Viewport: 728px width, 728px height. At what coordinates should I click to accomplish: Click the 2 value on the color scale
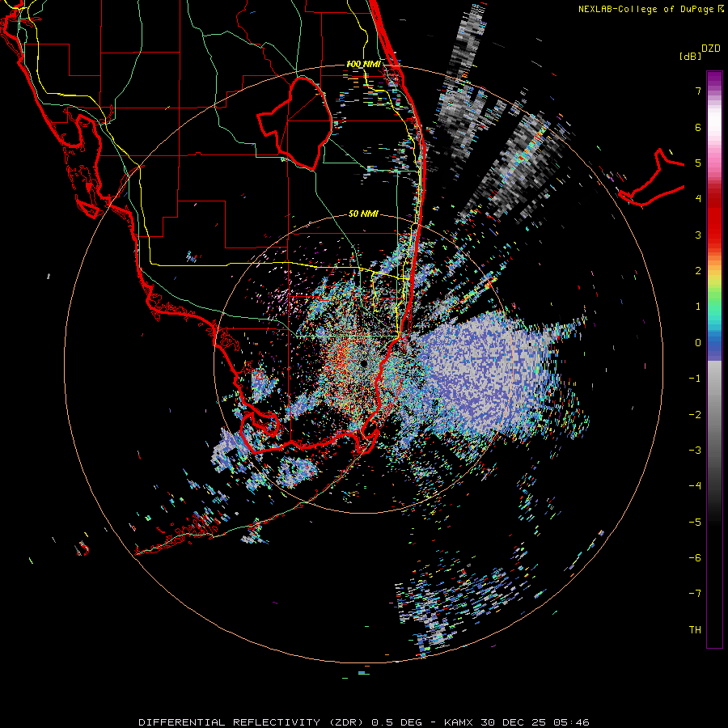click(x=697, y=271)
